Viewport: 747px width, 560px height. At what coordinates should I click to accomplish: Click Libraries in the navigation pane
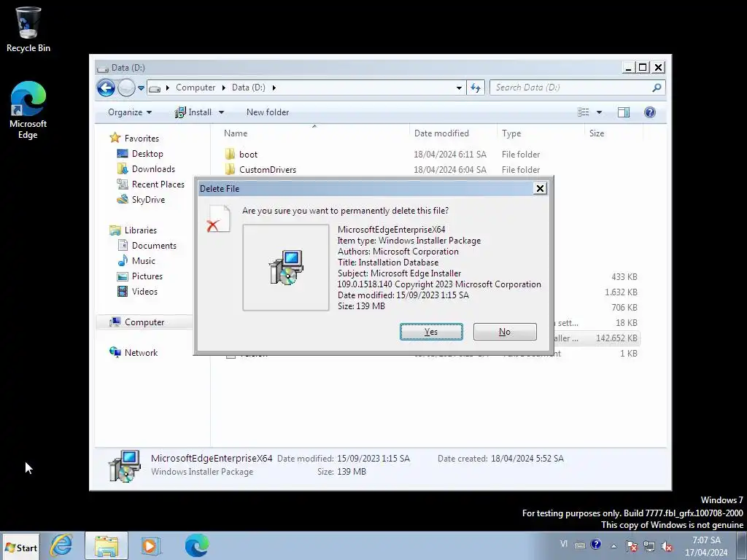[141, 230]
